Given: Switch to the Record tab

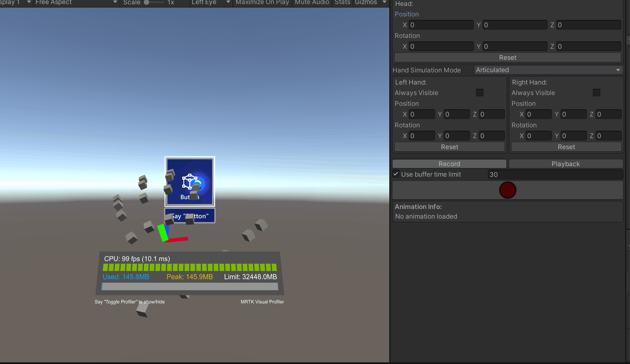Looking at the screenshot, I should (x=449, y=164).
